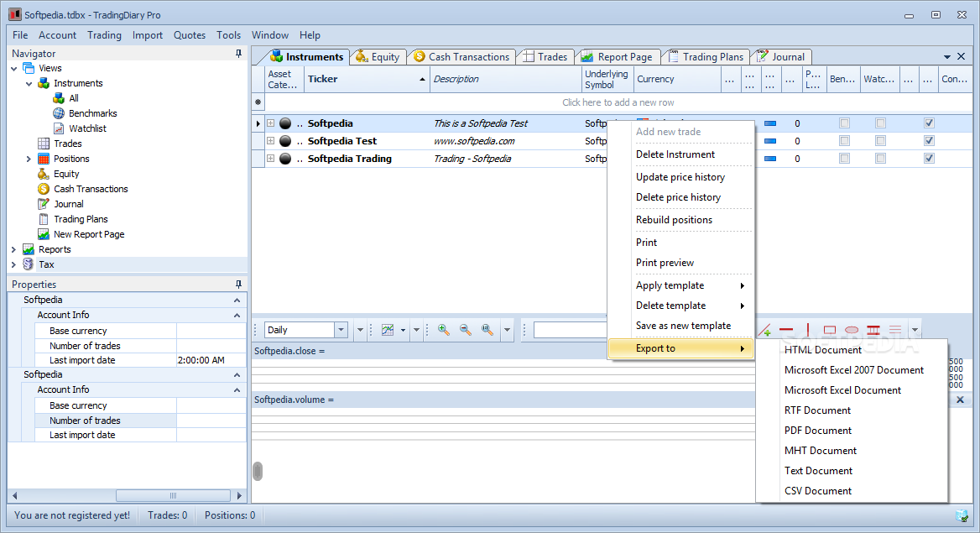The height and width of the screenshot is (533, 980).
Task: Click the zoom fit magnifier icon
Action: pyautogui.click(x=487, y=330)
